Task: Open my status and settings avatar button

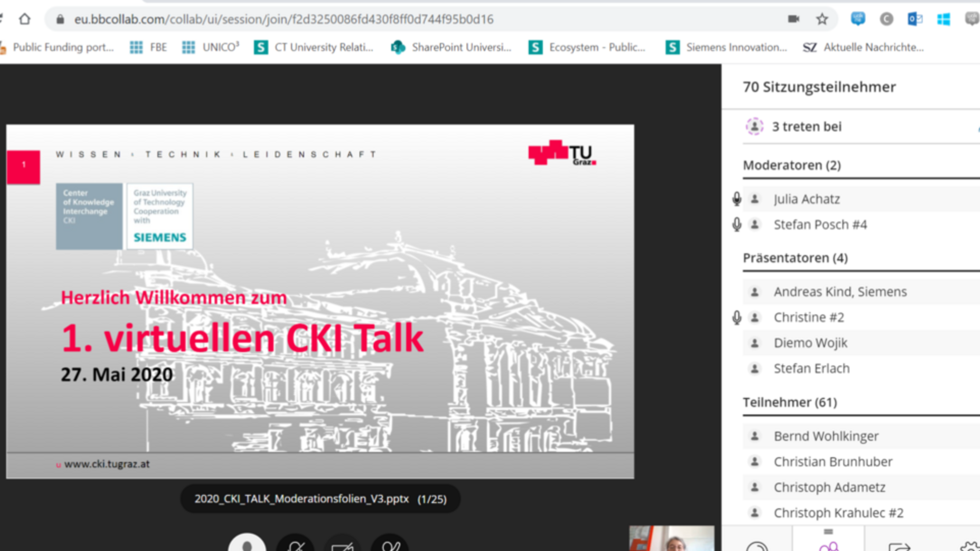Action: point(247,543)
